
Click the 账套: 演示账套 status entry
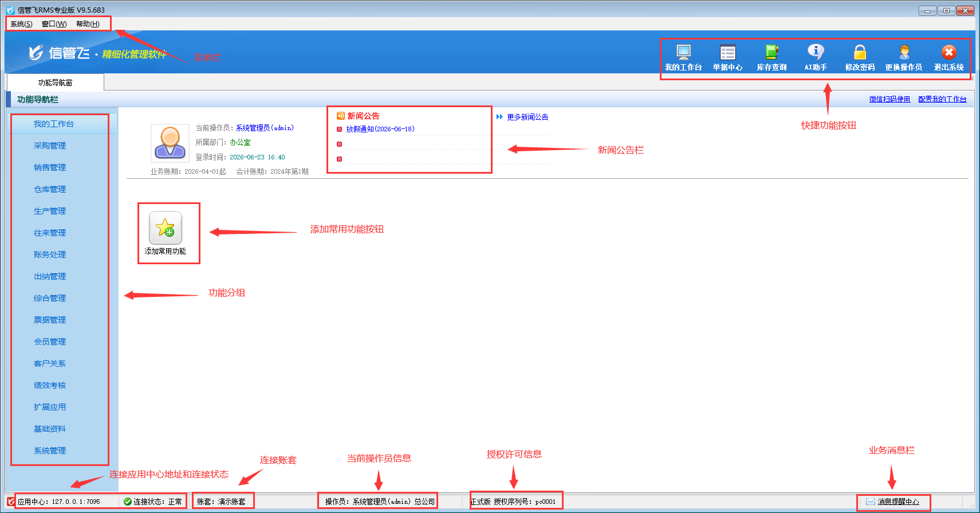point(221,502)
